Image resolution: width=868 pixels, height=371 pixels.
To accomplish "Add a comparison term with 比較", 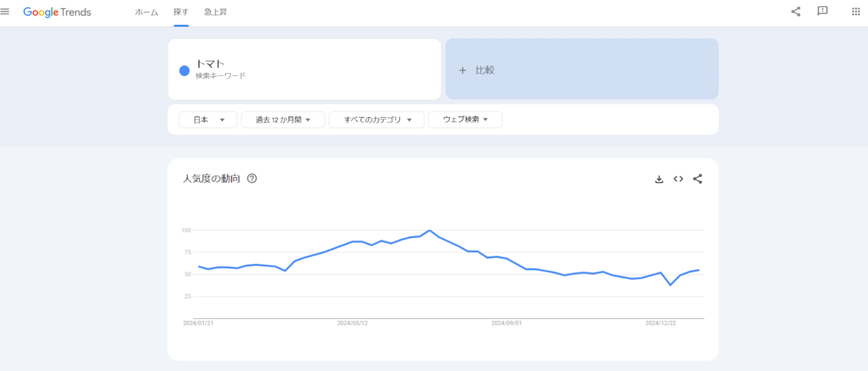I will click(582, 69).
